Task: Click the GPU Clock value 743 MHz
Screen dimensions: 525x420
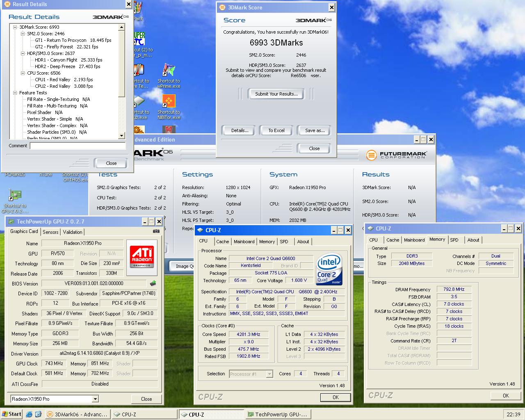Action: coord(54,363)
